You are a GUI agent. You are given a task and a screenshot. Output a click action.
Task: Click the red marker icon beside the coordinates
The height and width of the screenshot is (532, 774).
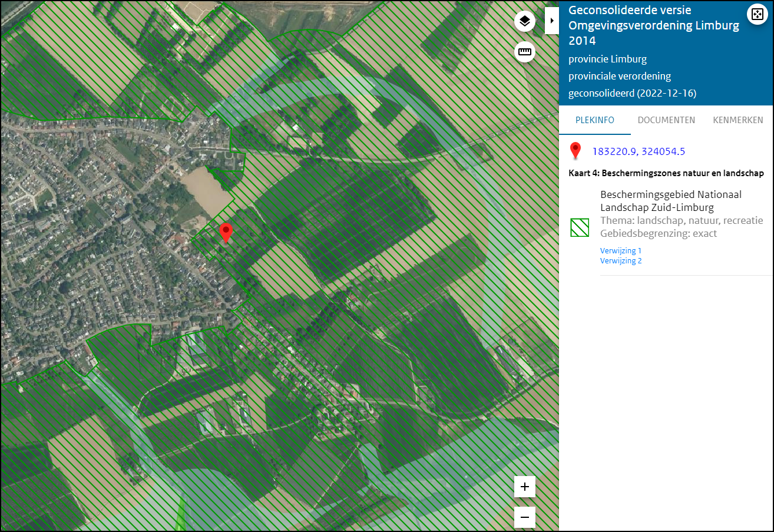click(x=576, y=151)
